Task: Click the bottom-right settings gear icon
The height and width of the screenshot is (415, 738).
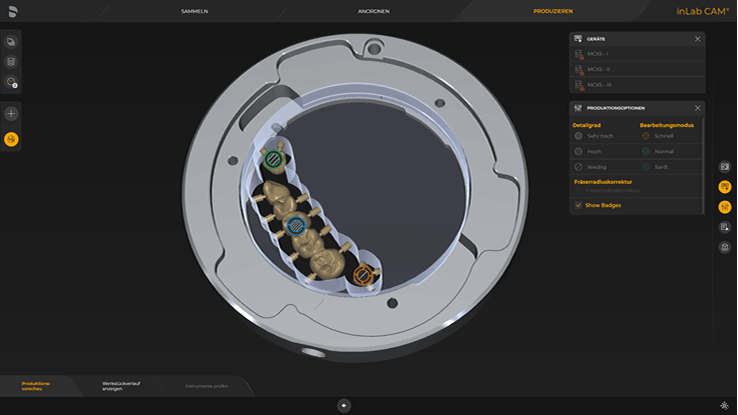Action: 724,405
